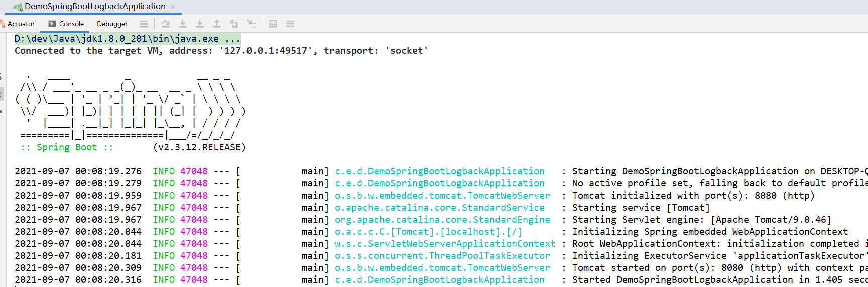Click 'Started DemoSpringBootLogbackApplication in 1.405' message
Viewport: 868px width, 287px height.
(720, 280)
